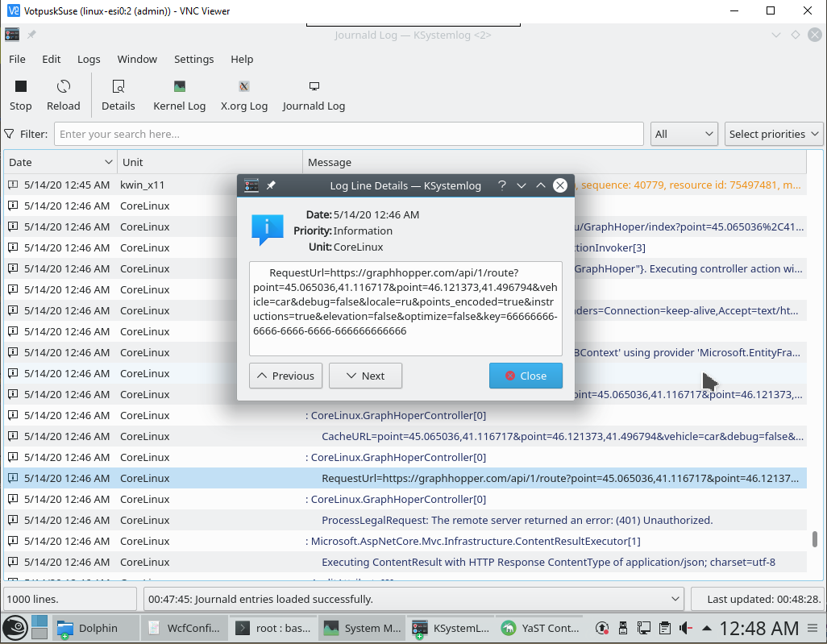Viewport: 827px width, 644px height.
Task: Click the RequestUrl text box in the dialog
Action: tap(405, 308)
